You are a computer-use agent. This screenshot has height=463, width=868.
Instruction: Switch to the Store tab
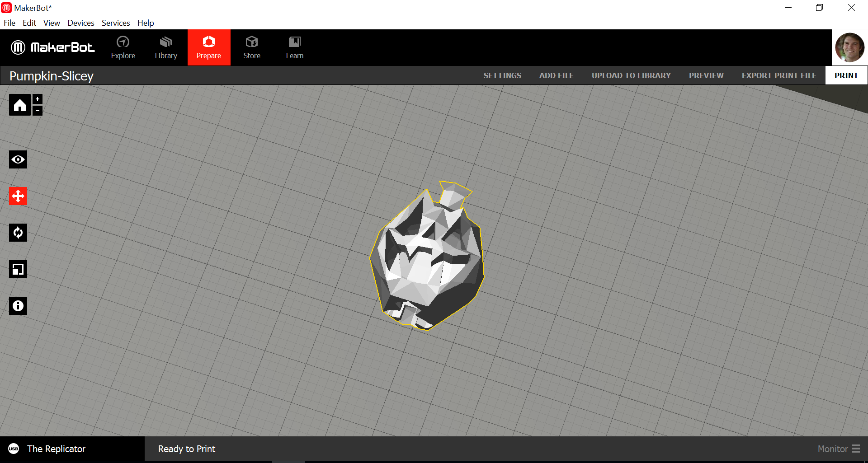252,47
